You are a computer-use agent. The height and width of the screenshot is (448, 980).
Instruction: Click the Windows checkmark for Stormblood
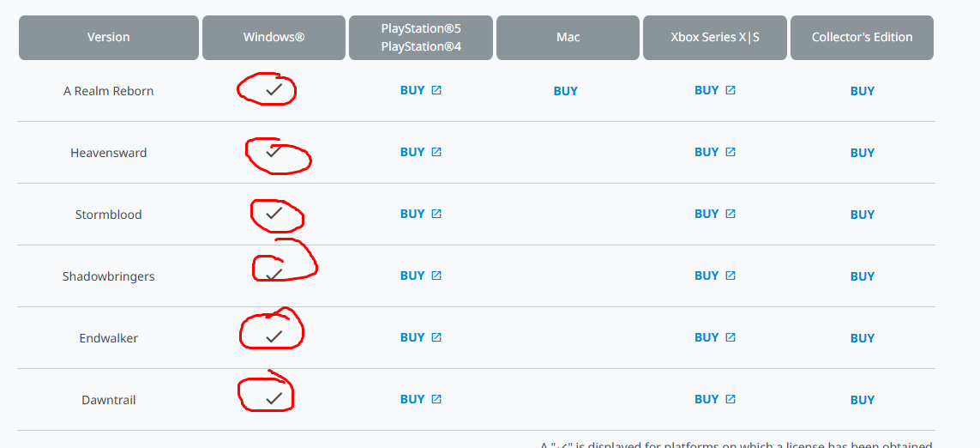tap(274, 213)
